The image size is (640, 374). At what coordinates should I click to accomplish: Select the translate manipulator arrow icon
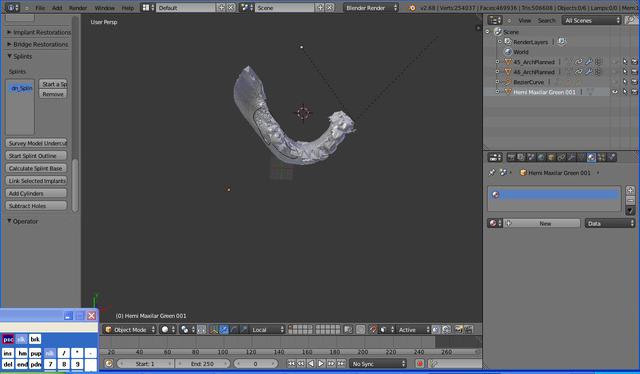click(x=224, y=329)
